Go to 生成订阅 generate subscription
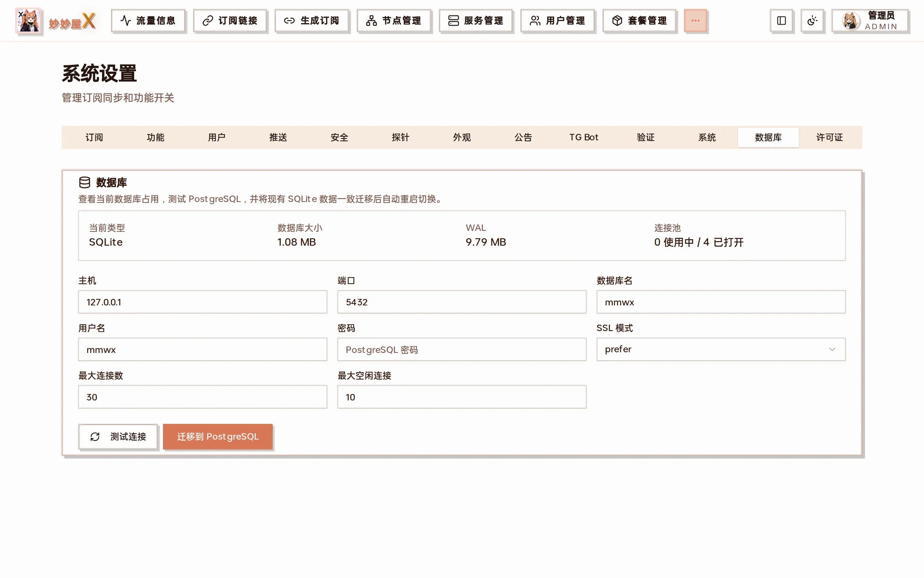924x578 pixels. point(312,21)
